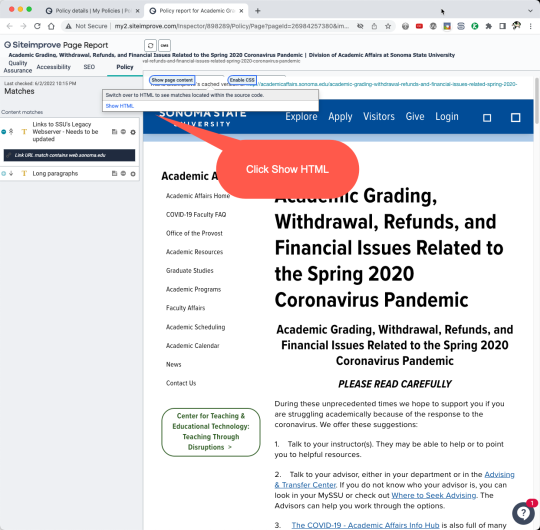Click the document icon for Long paragraphs
Image resolution: width=540 pixels, height=530 pixels.
[114, 174]
